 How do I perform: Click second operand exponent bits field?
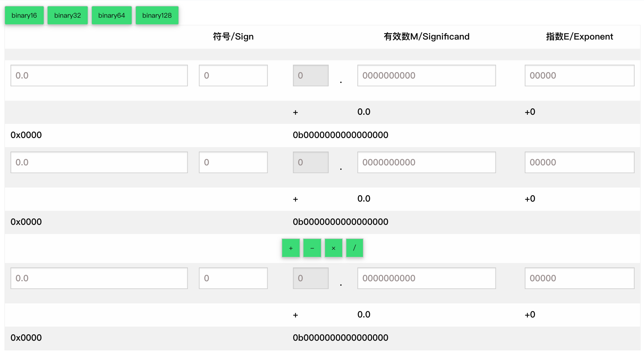point(579,162)
